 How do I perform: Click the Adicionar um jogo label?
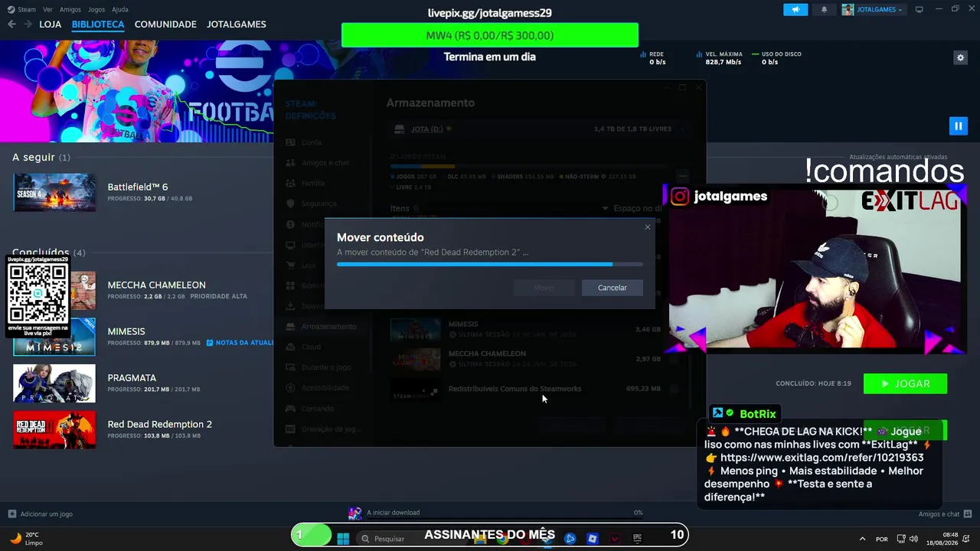[47, 514]
